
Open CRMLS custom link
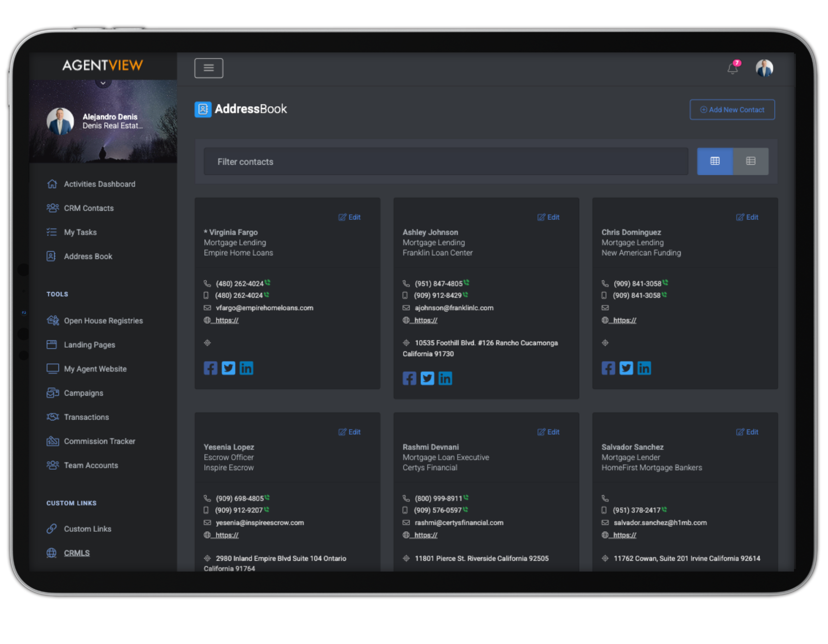tap(76, 553)
